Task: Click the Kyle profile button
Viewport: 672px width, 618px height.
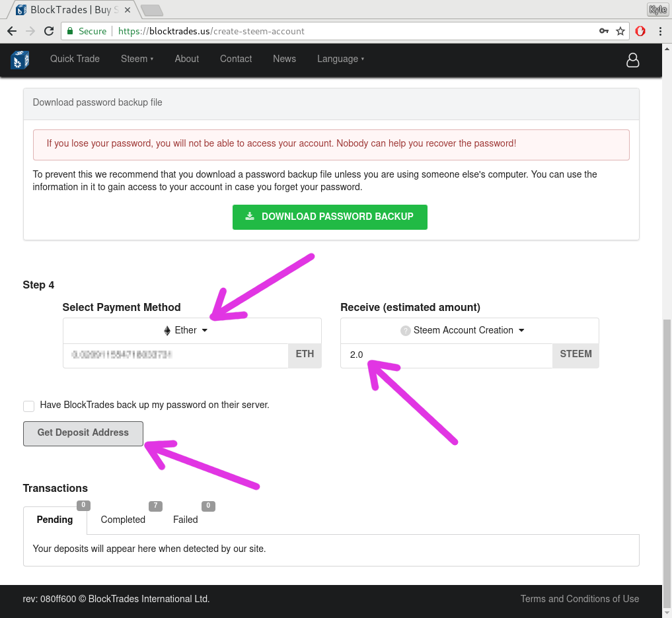Action: point(657,9)
